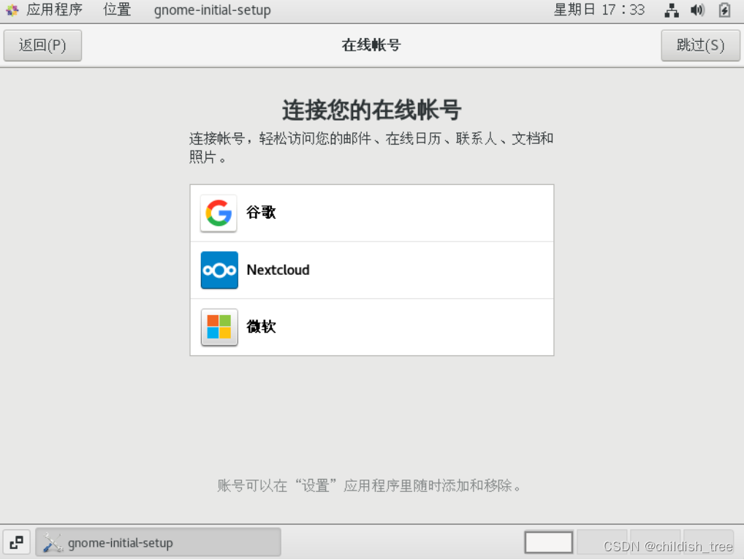Image resolution: width=744 pixels, height=560 pixels.
Task: Click the 跳过(S) skip button
Action: click(700, 45)
